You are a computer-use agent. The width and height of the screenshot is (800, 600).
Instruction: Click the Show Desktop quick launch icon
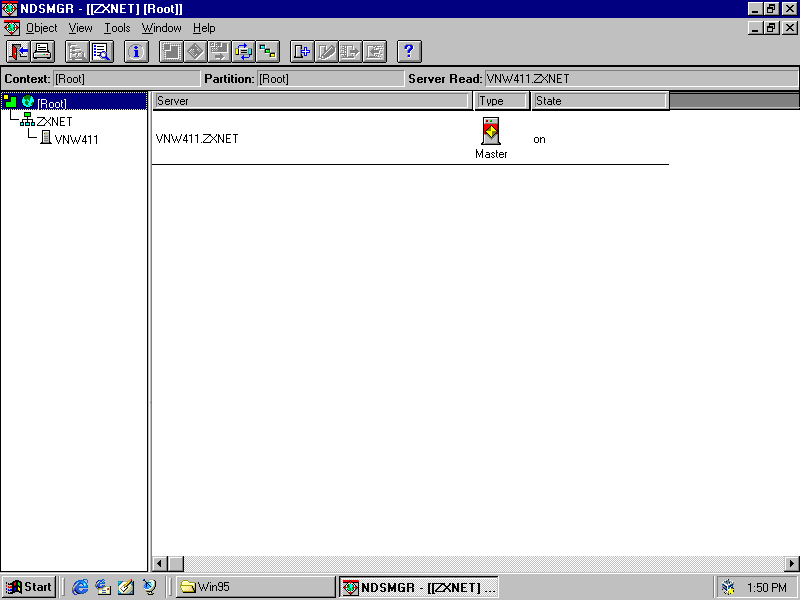[x=126, y=587]
